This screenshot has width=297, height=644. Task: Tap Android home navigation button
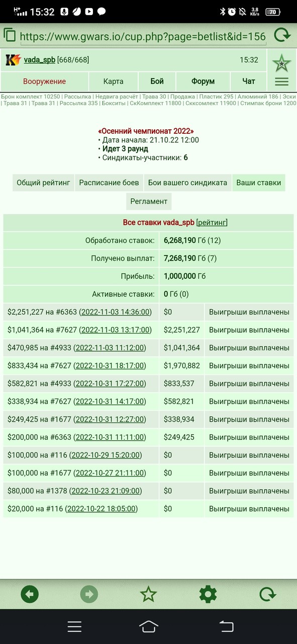(148, 626)
